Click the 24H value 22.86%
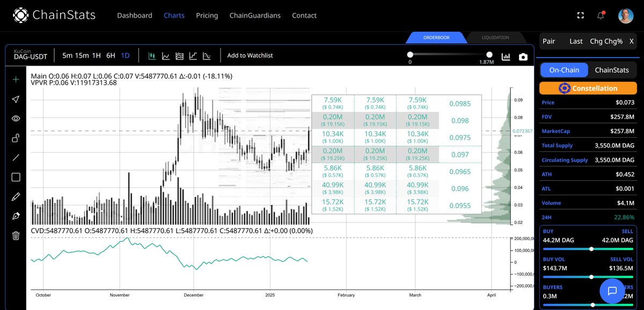This screenshot has width=644, height=310. [x=623, y=218]
